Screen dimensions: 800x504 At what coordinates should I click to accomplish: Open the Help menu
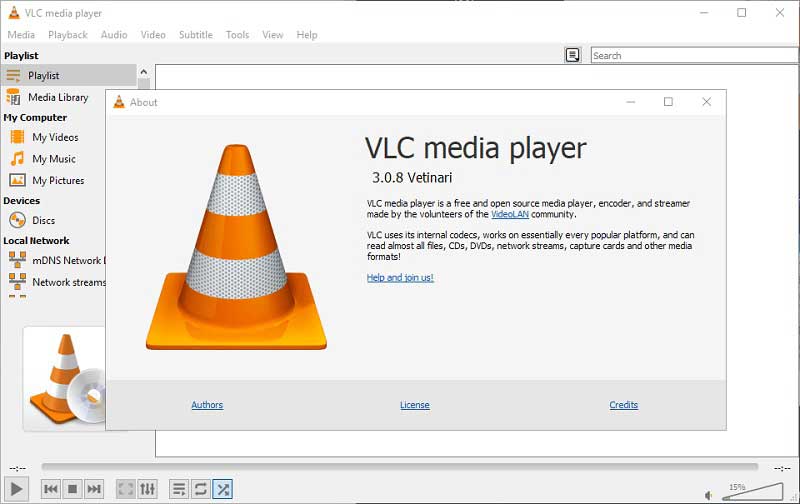coord(307,35)
